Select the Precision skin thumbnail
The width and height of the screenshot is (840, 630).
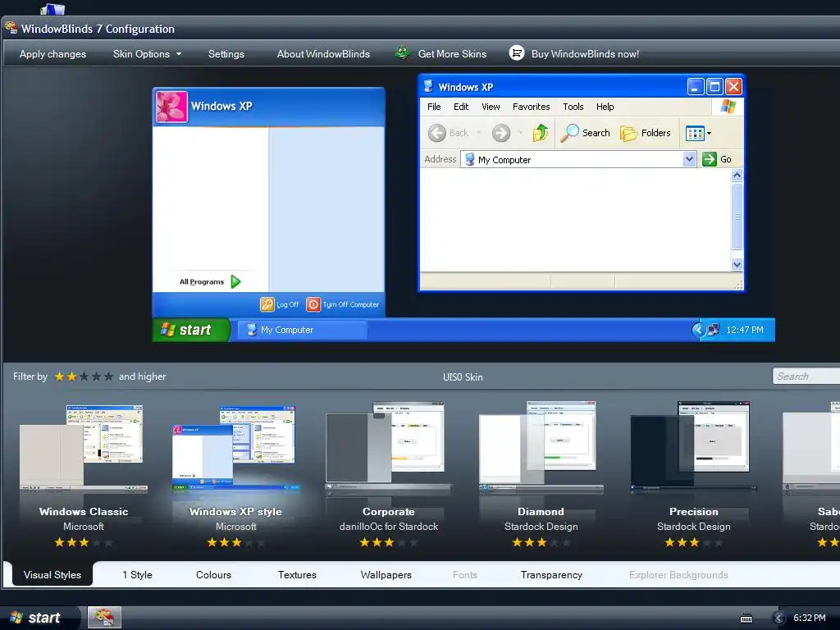(x=694, y=448)
